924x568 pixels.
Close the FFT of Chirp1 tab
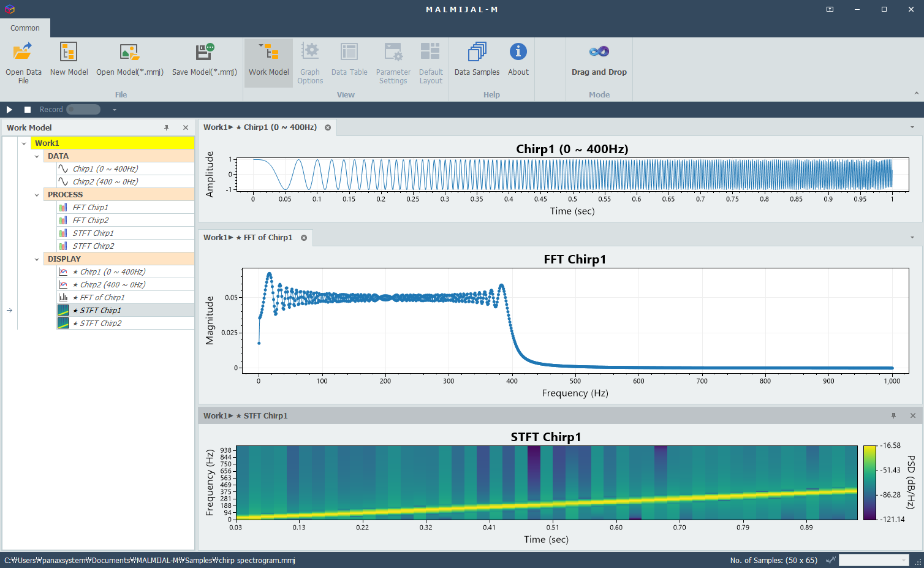304,238
